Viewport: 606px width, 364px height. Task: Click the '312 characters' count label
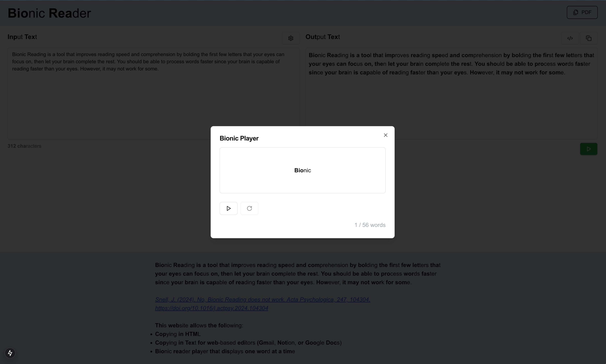pyautogui.click(x=24, y=146)
